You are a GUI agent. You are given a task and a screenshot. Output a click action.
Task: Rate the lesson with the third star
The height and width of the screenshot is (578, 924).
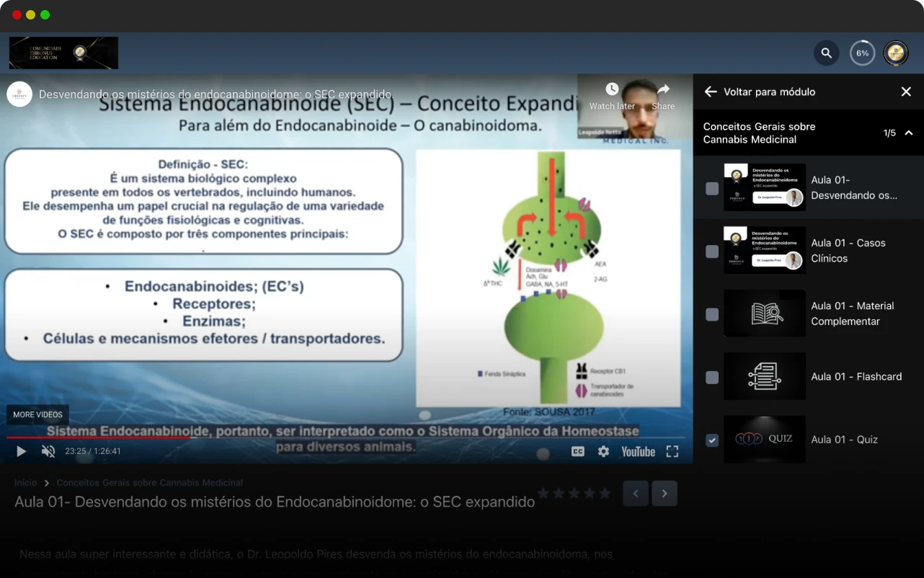click(574, 493)
